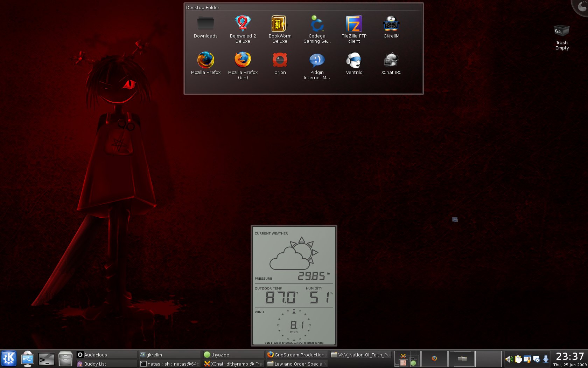This screenshot has width=588, height=368.
Task: Click the volume speaker tray icon
Action: [x=509, y=359]
